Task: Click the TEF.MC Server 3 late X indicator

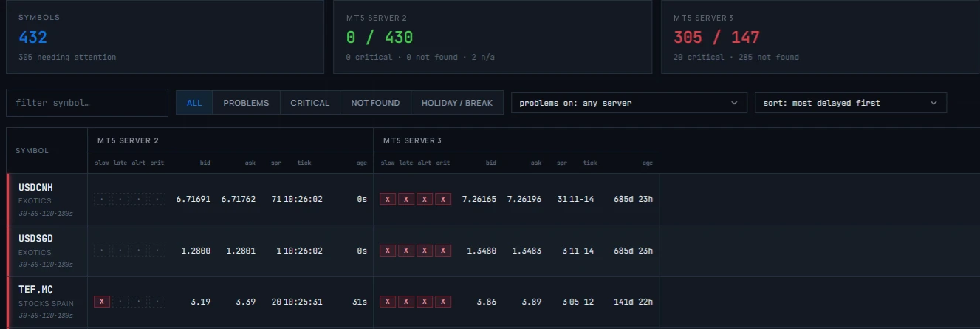Action: click(x=405, y=302)
